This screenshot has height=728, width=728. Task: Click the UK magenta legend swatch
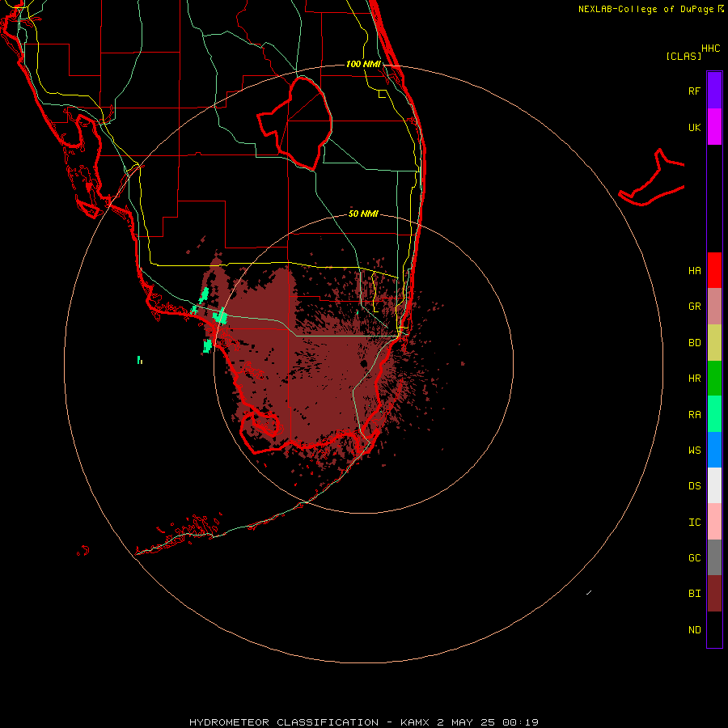pyautogui.click(x=714, y=126)
